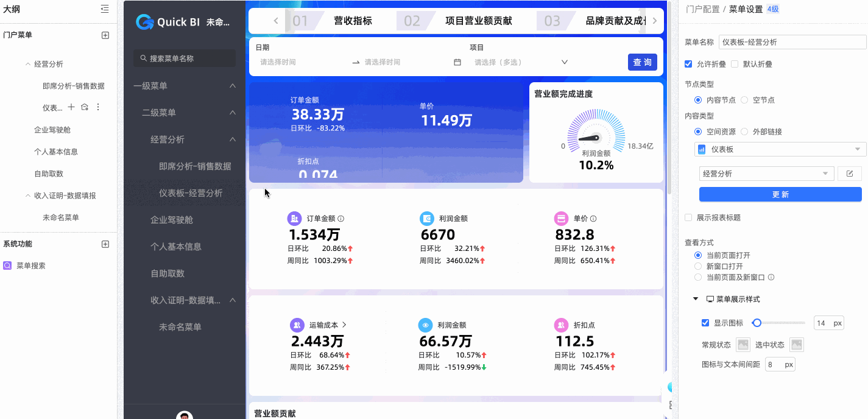Choose the 常规状态 icon image
This screenshot has height=419, width=868.
[x=743, y=345]
